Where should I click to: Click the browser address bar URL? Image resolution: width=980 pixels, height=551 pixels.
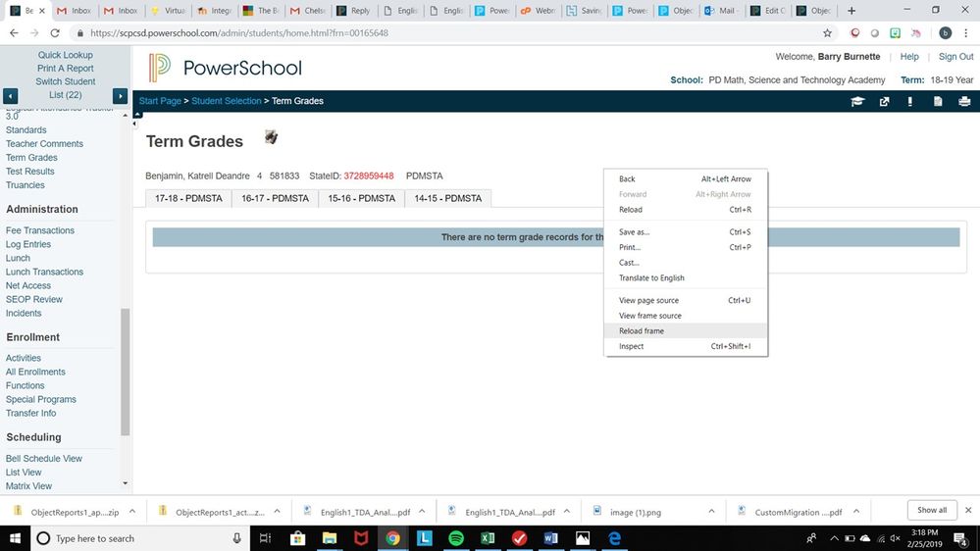[x=239, y=33]
